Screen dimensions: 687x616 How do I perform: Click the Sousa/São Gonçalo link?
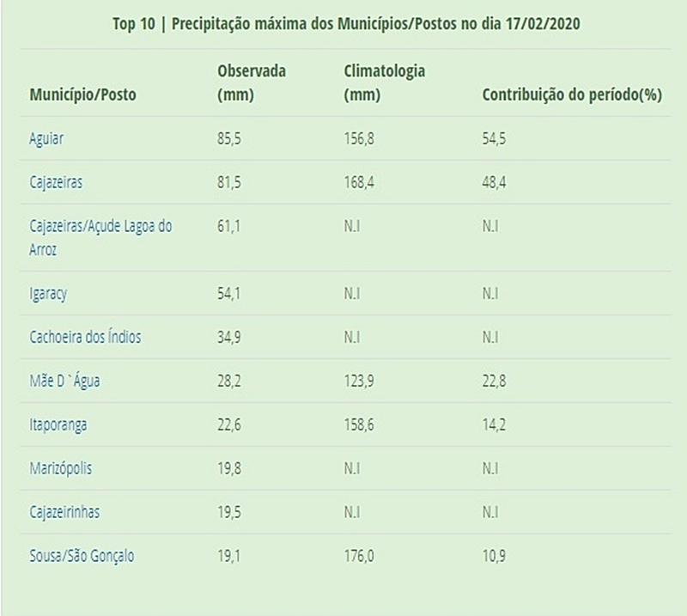click(82, 557)
